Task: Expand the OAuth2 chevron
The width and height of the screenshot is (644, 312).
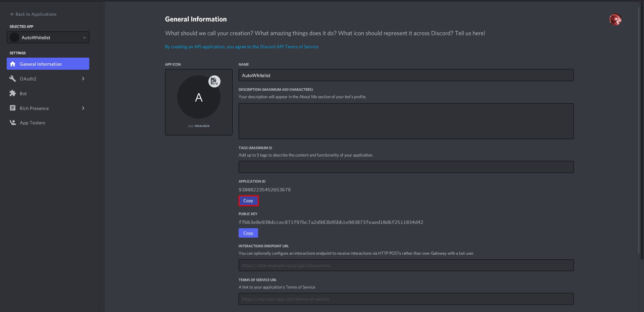Action: (83, 78)
